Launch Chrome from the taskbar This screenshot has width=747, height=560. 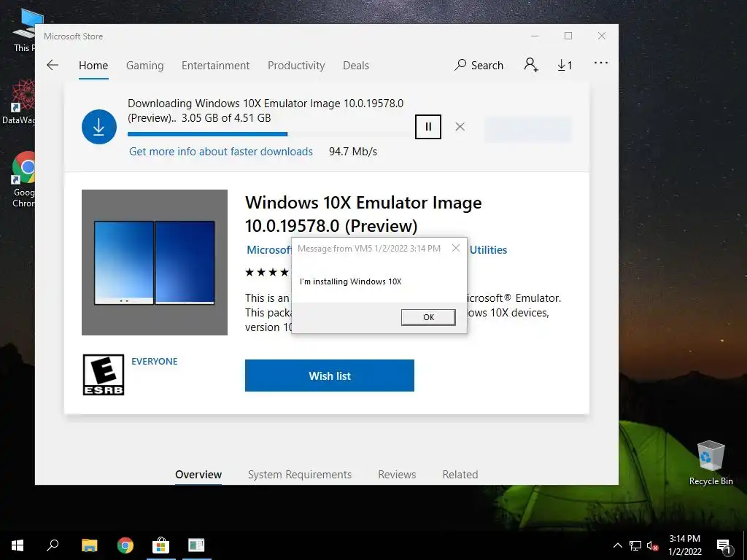click(x=125, y=545)
